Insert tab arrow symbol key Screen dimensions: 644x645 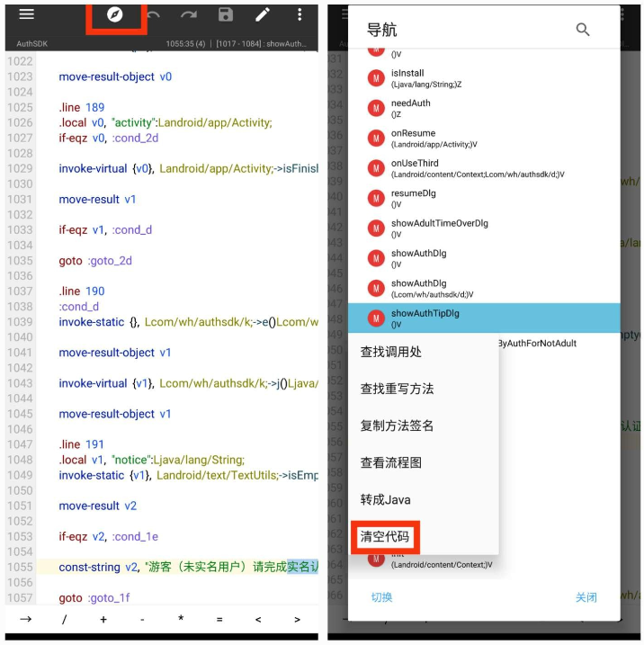(25, 619)
